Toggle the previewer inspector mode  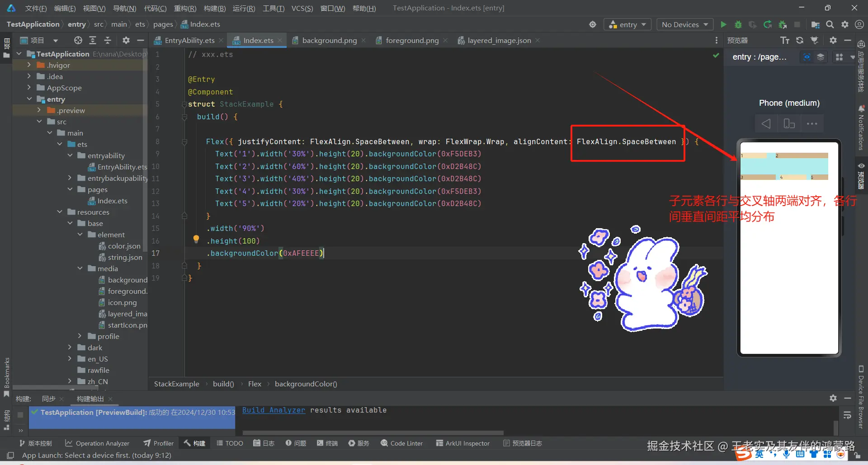pyautogui.click(x=807, y=57)
